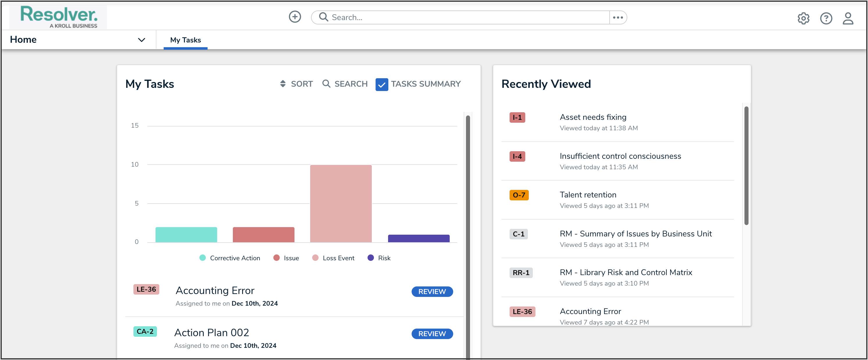
Task: Click the search magnifier icon in top bar
Action: pyautogui.click(x=323, y=17)
